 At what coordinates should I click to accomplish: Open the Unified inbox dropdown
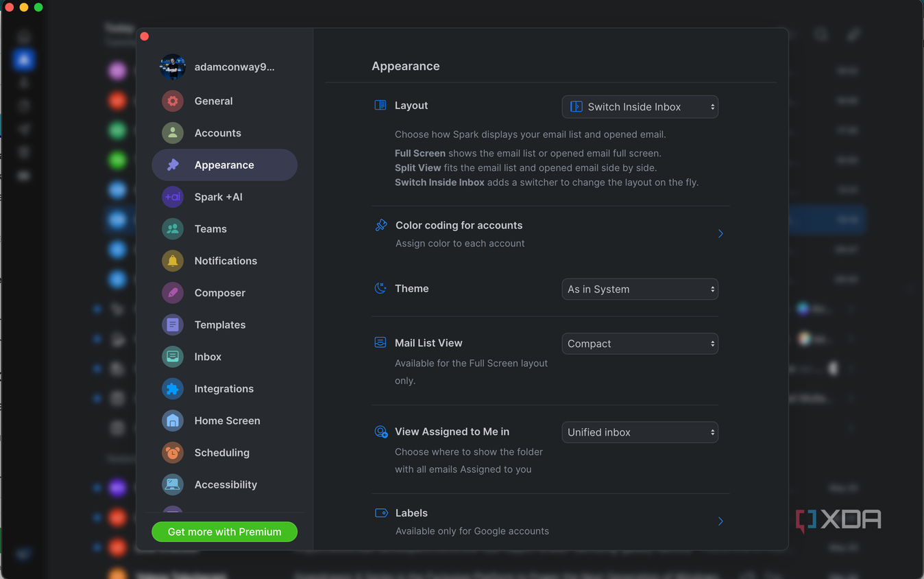[640, 432]
